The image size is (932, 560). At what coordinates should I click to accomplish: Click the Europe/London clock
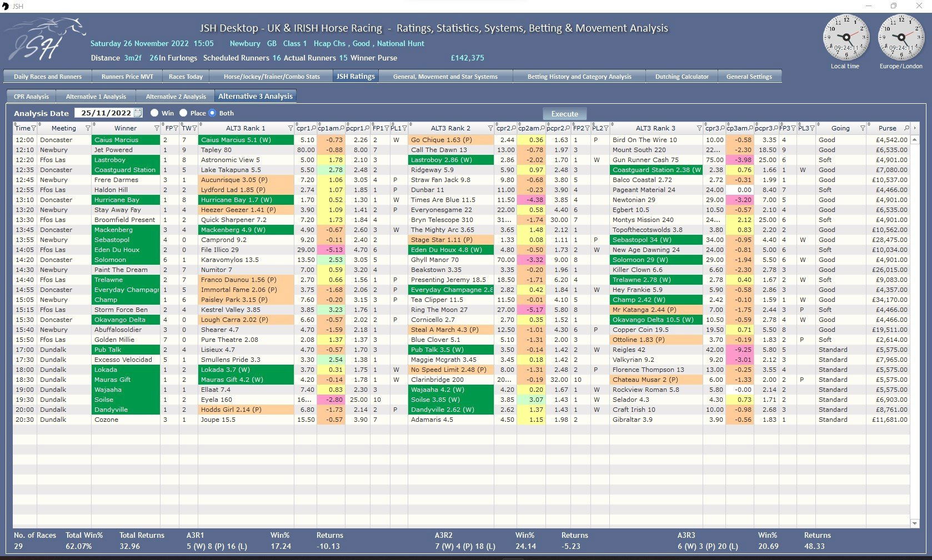(x=900, y=38)
